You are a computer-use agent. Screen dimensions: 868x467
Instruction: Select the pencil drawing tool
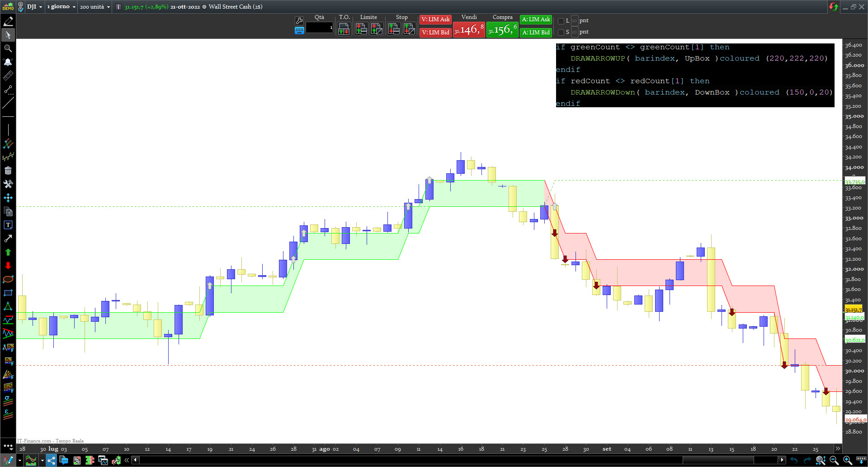pyautogui.click(x=8, y=21)
